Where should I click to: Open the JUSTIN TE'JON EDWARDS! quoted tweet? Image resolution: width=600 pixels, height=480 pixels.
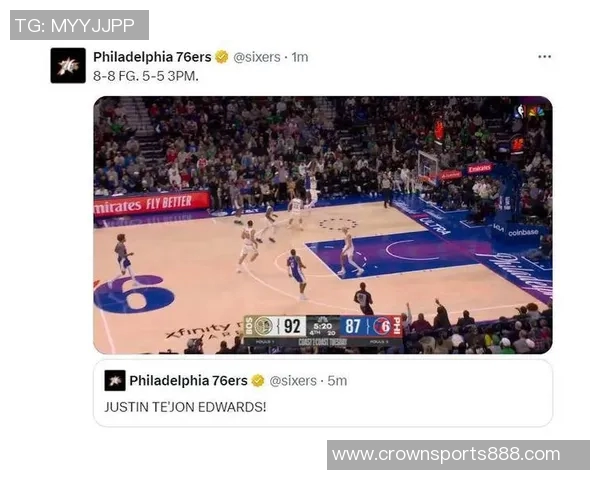click(323, 393)
